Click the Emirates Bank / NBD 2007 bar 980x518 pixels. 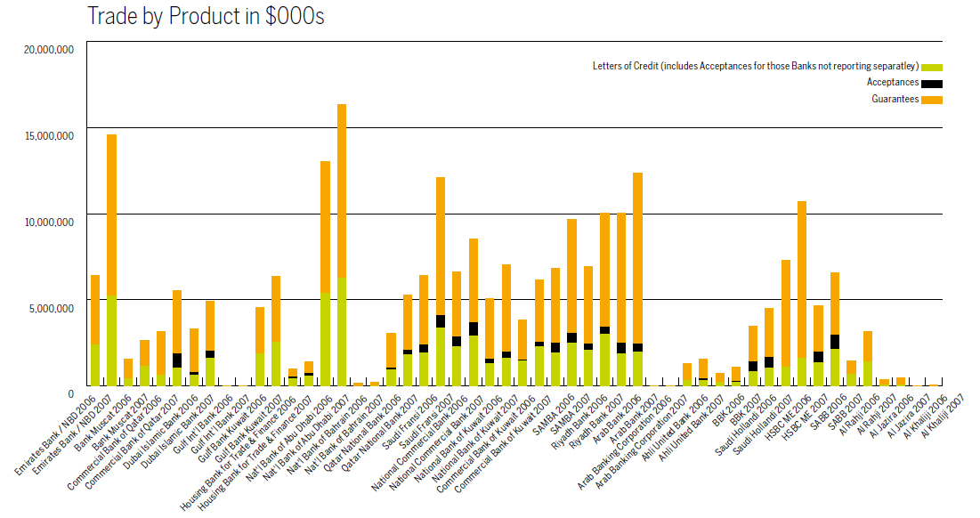pos(111,258)
